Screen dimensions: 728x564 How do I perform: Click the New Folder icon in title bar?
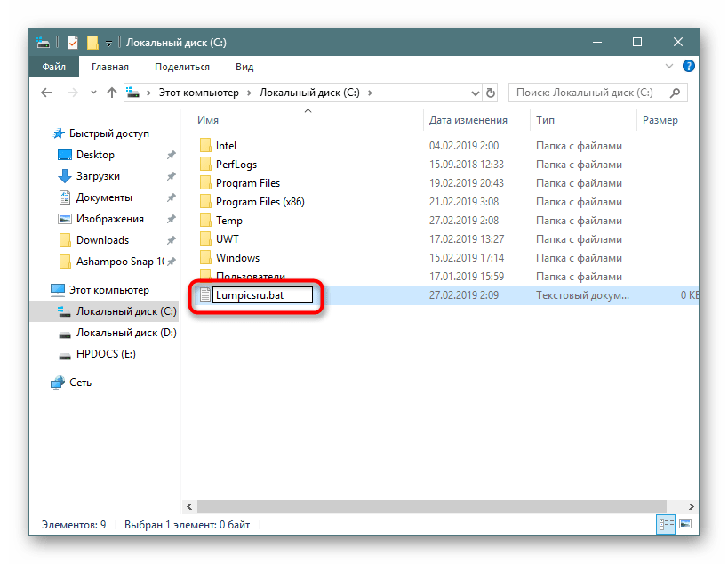[x=92, y=42]
